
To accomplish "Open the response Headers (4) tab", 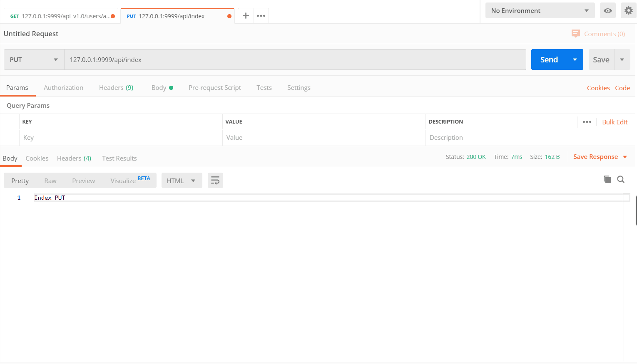I will [x=74, y=158].
